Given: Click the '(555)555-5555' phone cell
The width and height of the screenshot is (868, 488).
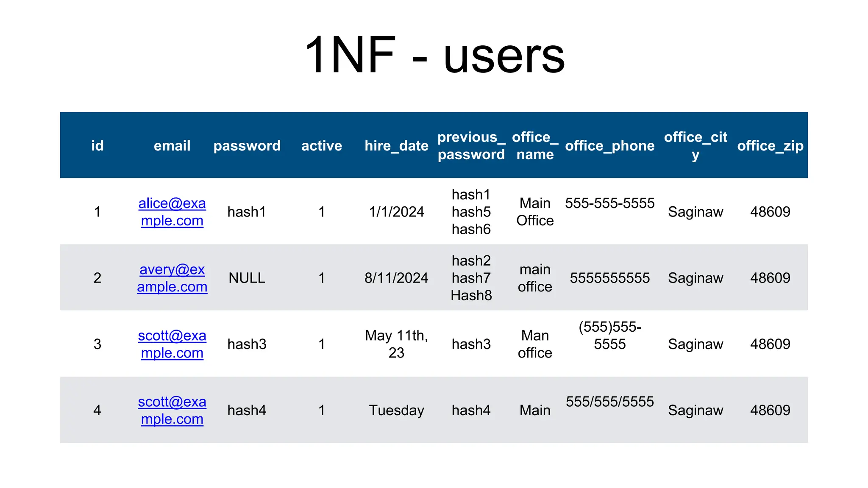Looking at the screenshot, I should pyautogui.click(x=609, y=335).
